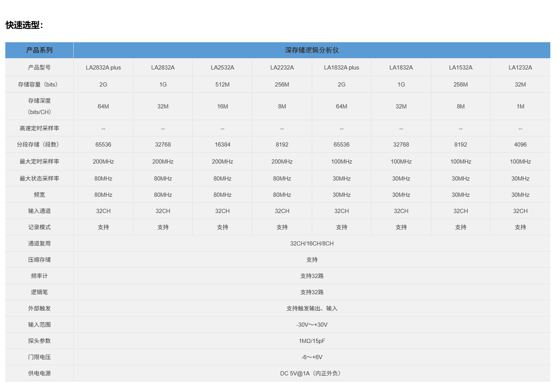
Task: Click the 4096 segment count value
Action: pyautogui.click(x=520, y=145)
